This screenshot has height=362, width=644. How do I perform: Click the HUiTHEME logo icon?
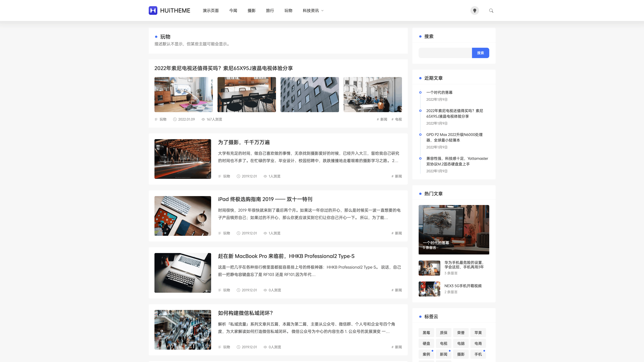point(153,10)
